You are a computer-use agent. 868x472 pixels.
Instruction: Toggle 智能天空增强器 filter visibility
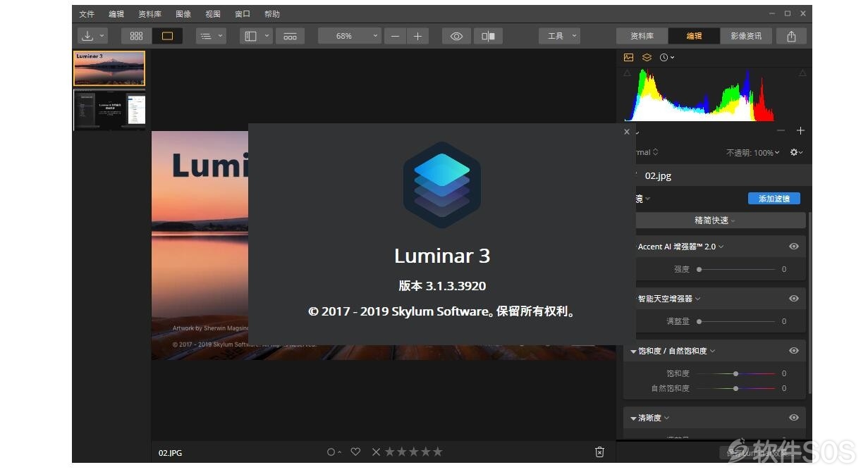coord(794,299)
